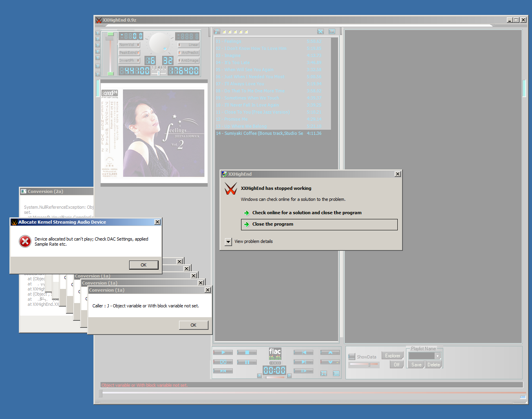
Task: Click the XXHighEnd logo in title bar
Action: tap(99, 20)
